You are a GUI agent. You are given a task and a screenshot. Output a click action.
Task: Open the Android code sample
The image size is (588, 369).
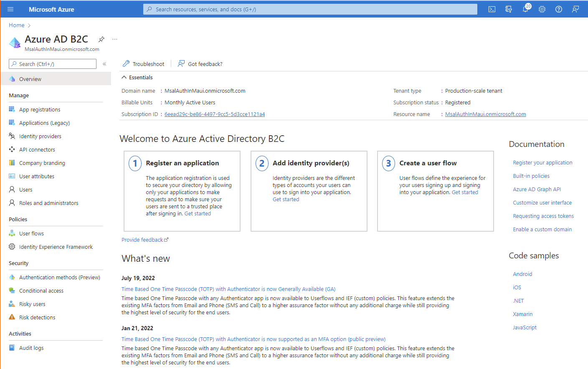coord(522,274)
